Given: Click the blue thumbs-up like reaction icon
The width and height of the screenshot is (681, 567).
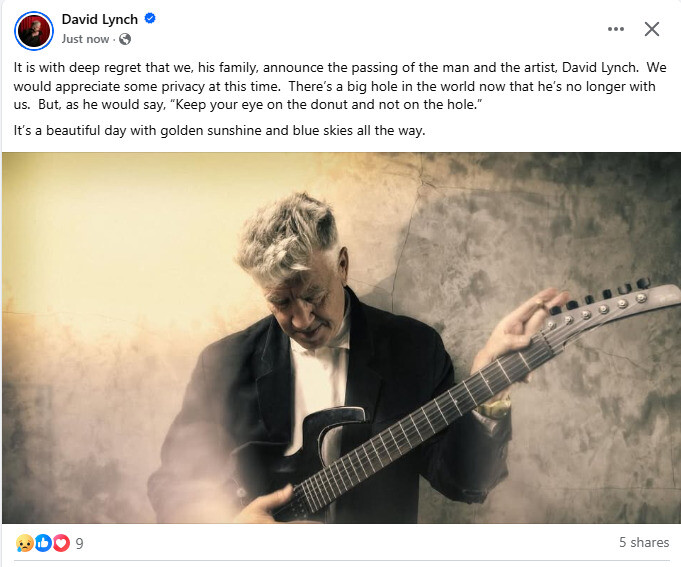Looking at the screenshot, I should point(43,543).
